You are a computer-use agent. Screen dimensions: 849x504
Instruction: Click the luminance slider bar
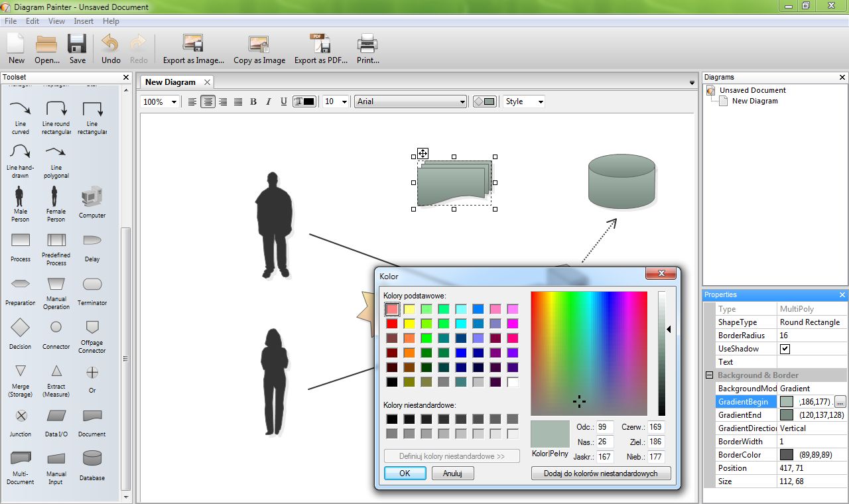point(661,353)
